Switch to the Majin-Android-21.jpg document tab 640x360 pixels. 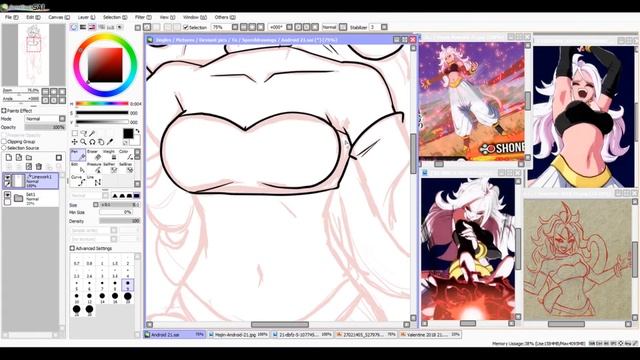pyautogui.click(x=238, y=334)
